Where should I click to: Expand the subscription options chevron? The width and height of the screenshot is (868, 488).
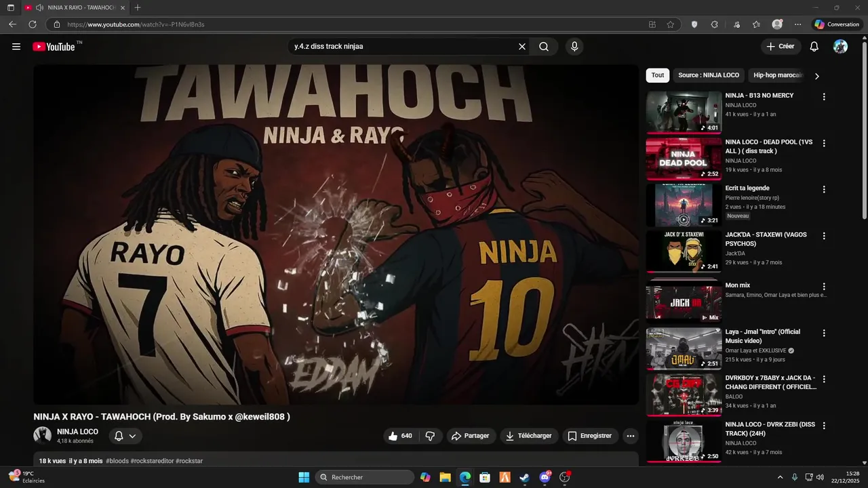click(x=133, y=436)
